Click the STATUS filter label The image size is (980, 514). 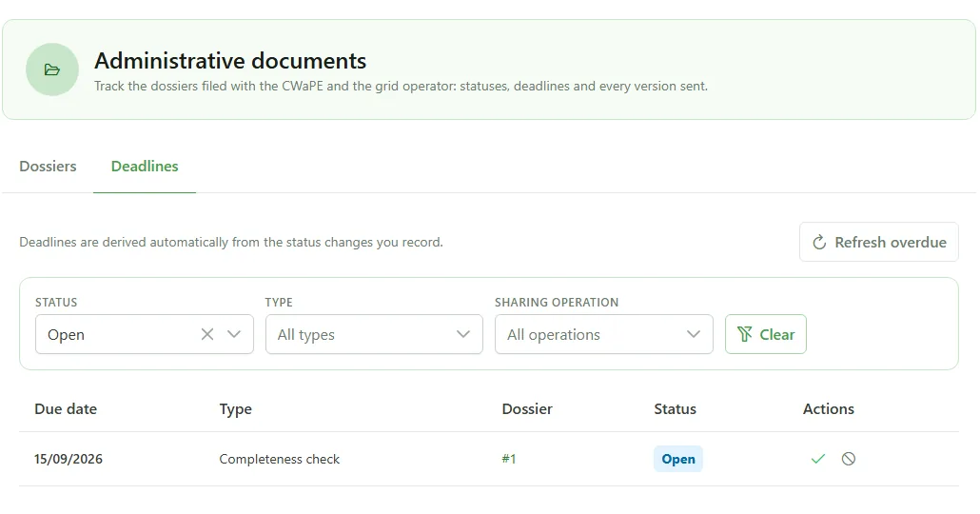click(56, 302)
